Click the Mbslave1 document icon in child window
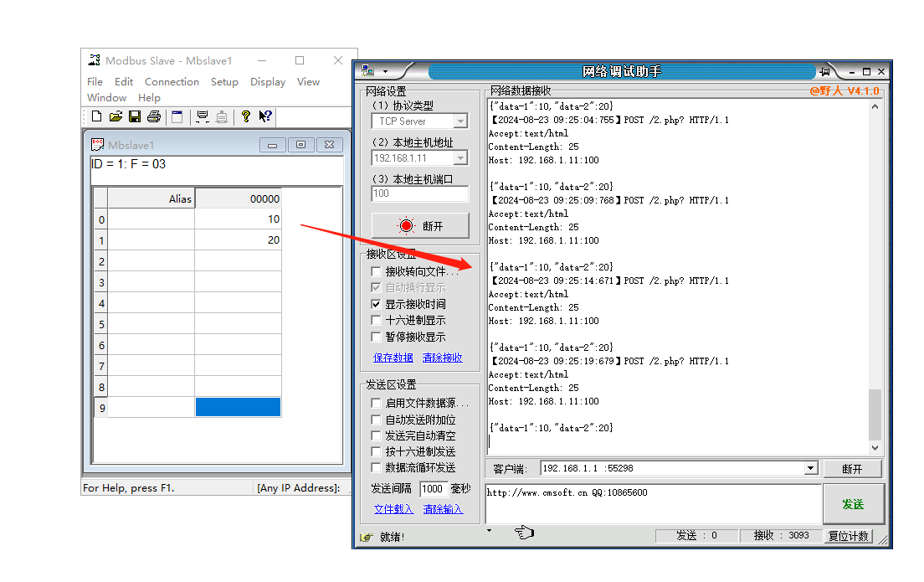Viewport: 924px width, 582px height. click(x=97, y=145)
